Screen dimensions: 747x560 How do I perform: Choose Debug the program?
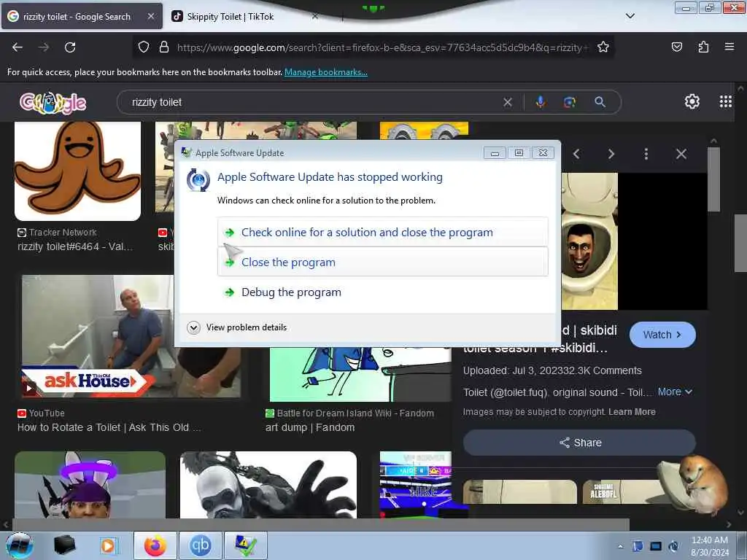tap(382, 292)
